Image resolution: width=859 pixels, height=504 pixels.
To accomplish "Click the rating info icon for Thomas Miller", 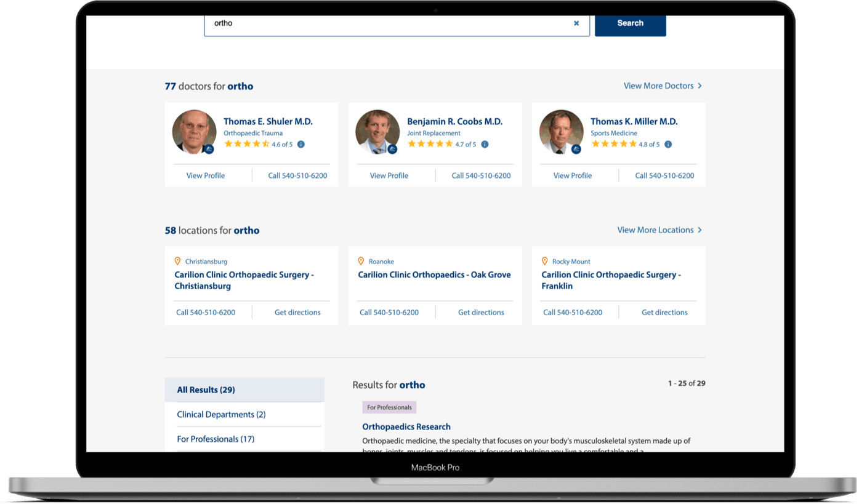I will click(x=668, y=145).
